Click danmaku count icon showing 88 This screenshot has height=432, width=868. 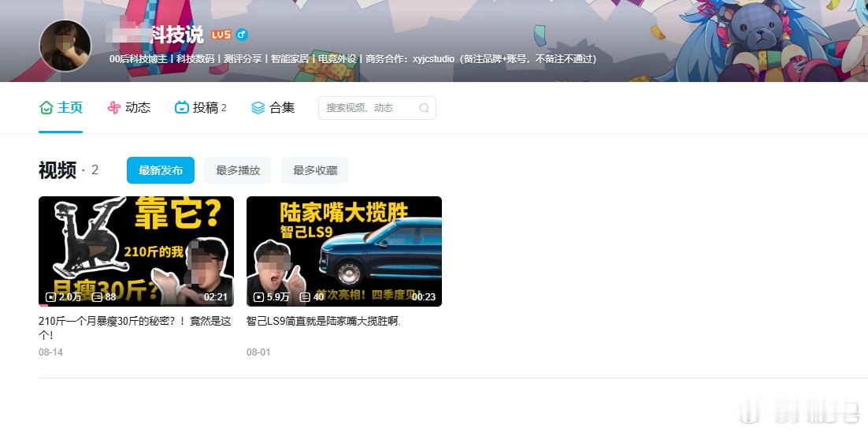(x=97, y=297)
